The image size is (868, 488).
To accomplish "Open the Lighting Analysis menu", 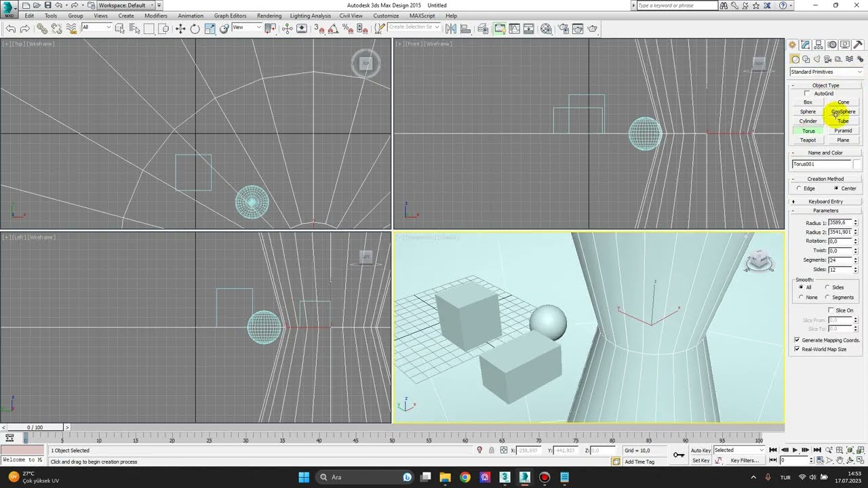I will pyautogui.click(x=311, y=16).
